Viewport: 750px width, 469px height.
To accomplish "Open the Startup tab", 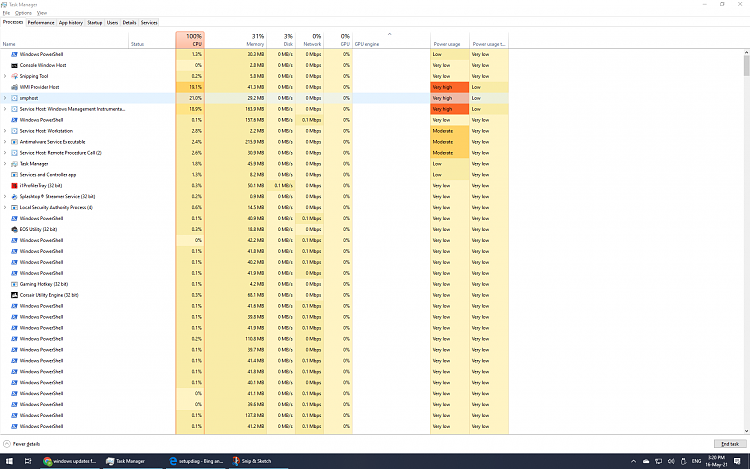I will point(94,21).
